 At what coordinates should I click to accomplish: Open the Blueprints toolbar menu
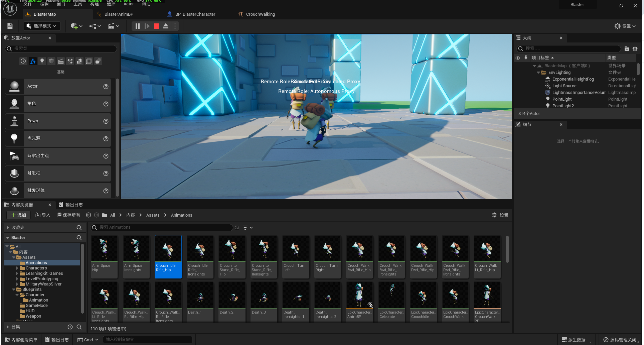[x=95, y=26]
